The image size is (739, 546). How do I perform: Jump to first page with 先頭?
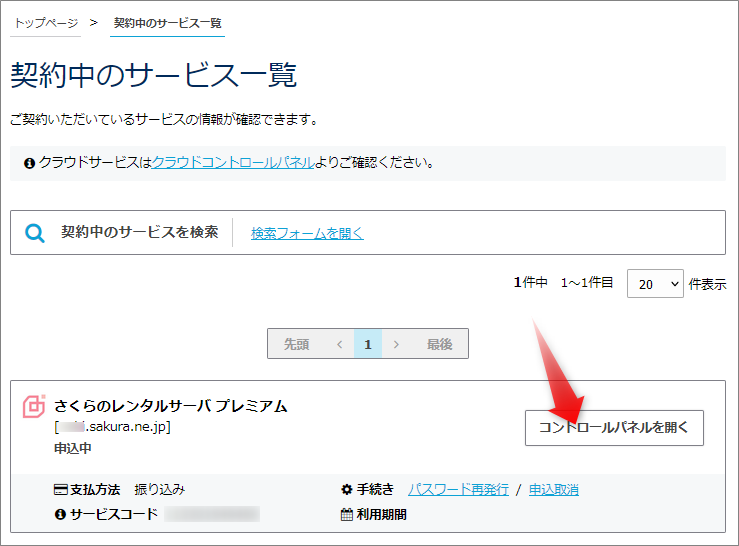296,344
